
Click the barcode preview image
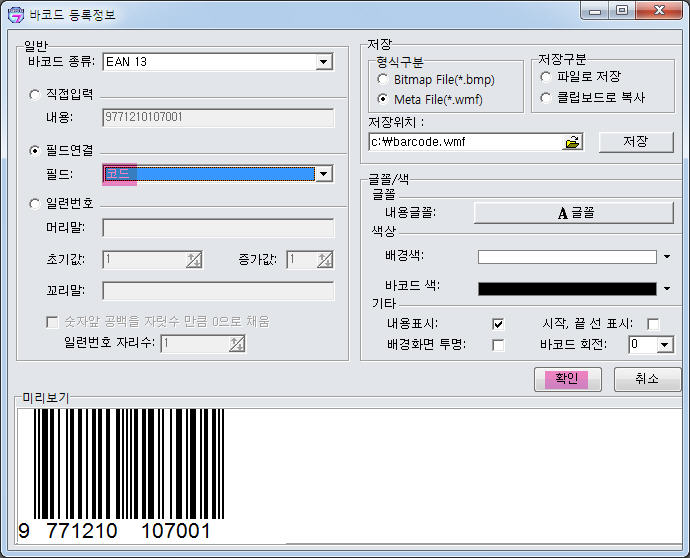click(x=128, y=464)
